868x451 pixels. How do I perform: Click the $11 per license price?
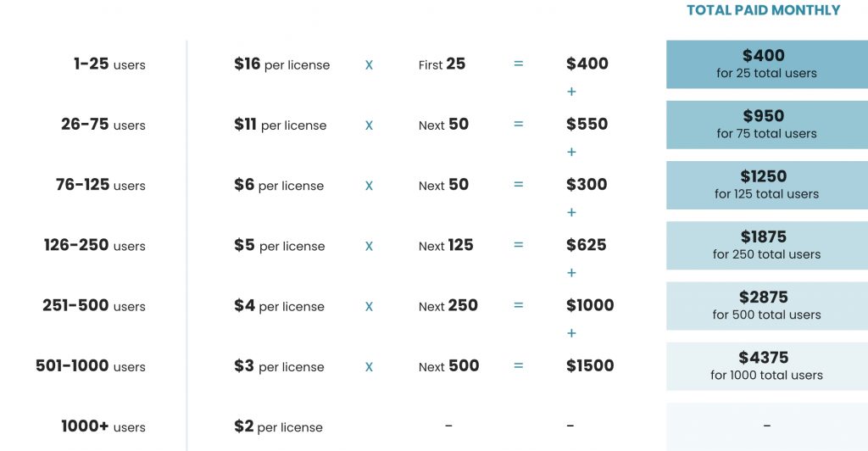pyautogui.click(x=280, y=125)
